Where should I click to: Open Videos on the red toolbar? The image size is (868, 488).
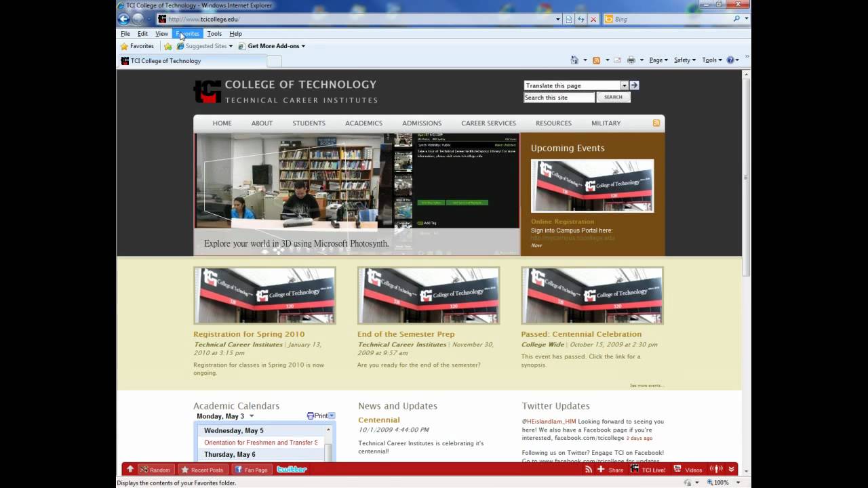pyautogui.click(x=688, y=470)
